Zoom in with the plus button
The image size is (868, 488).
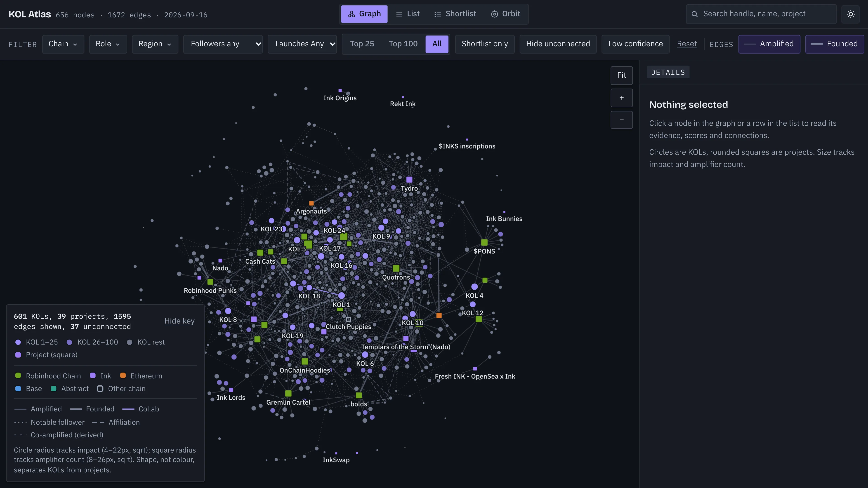(621, 98)
